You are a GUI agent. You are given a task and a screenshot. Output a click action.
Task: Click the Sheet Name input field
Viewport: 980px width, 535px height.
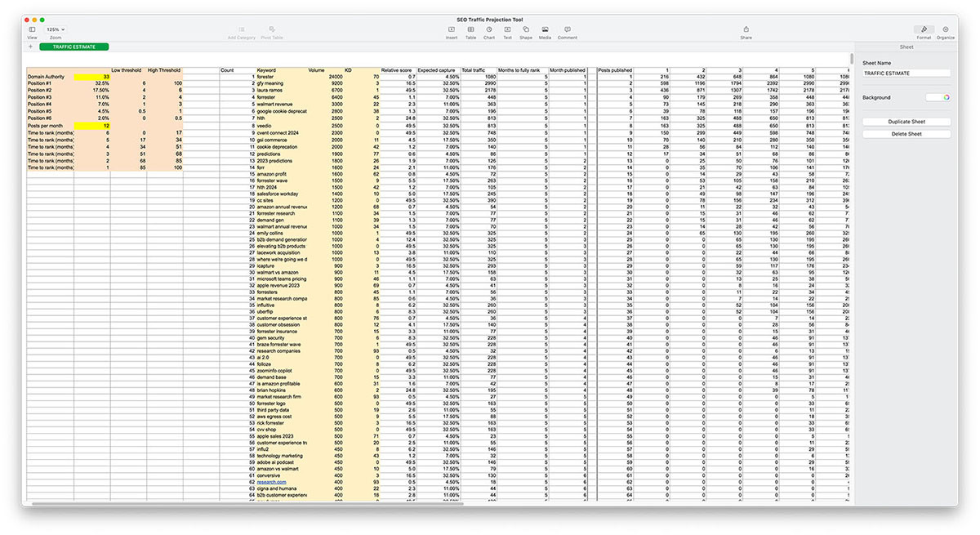906,73
